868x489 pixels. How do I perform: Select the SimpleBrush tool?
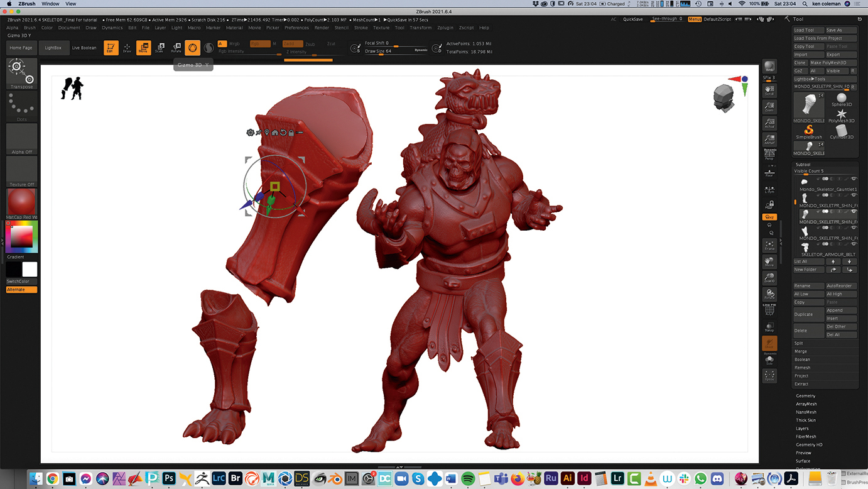[809, 132]
